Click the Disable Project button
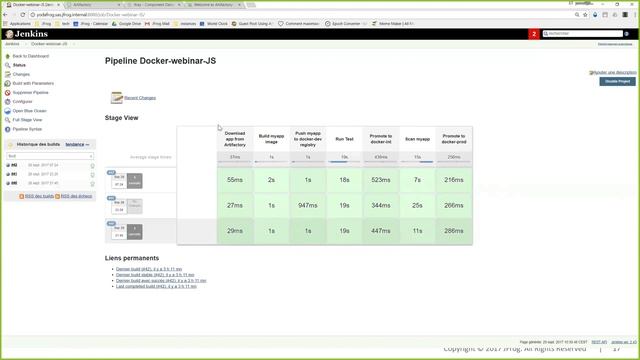The image size is (640, 360). (617, 82)
